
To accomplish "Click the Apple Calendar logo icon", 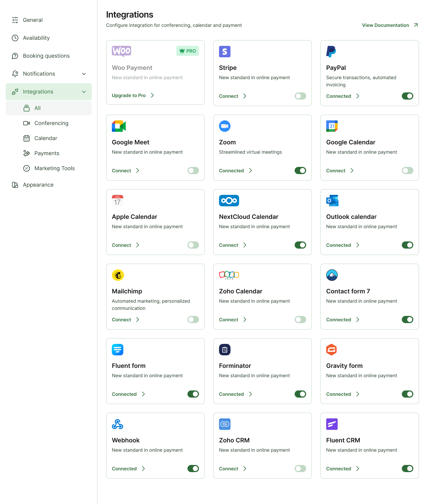I will pyautogui.click(x=118, y=201).
